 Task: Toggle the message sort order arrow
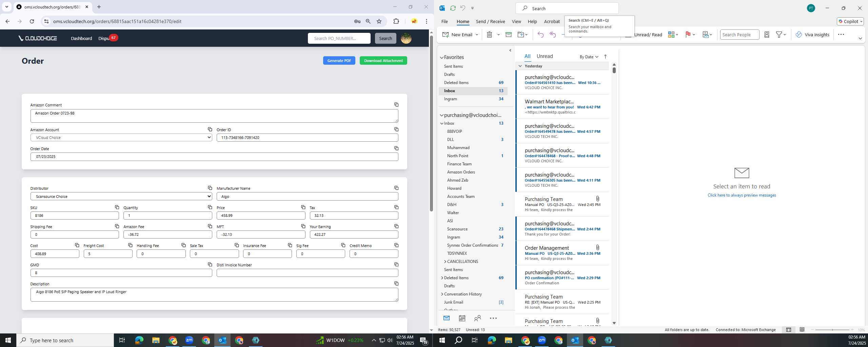(x=605, y=57)
